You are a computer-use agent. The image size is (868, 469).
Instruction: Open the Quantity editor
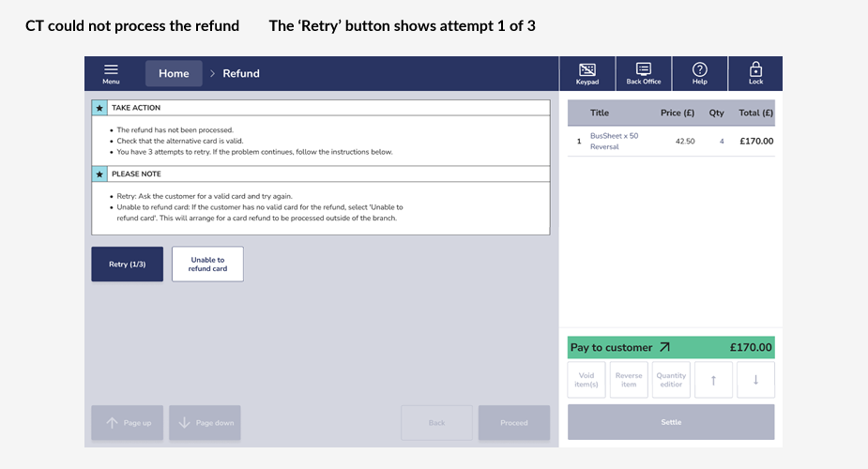671,380
